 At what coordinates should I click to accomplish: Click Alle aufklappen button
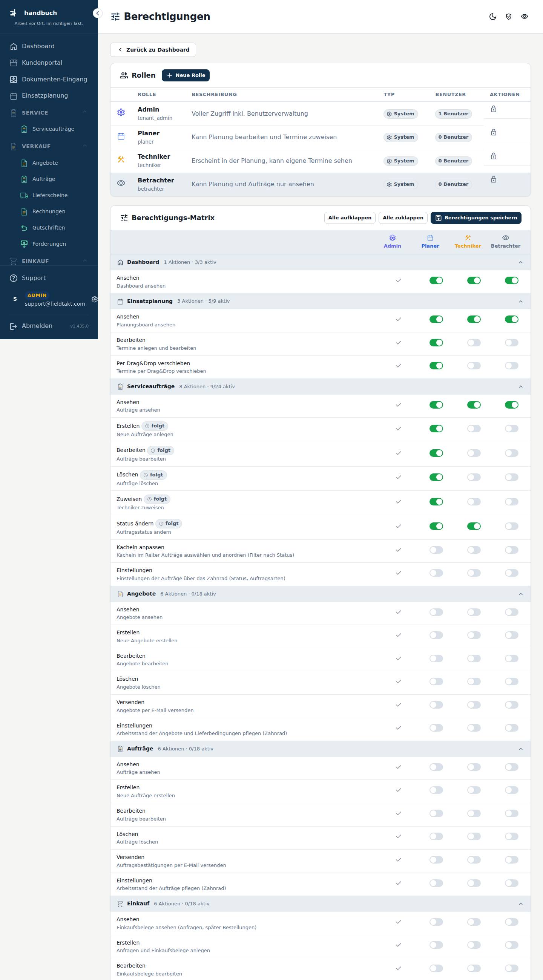point(350,217)
